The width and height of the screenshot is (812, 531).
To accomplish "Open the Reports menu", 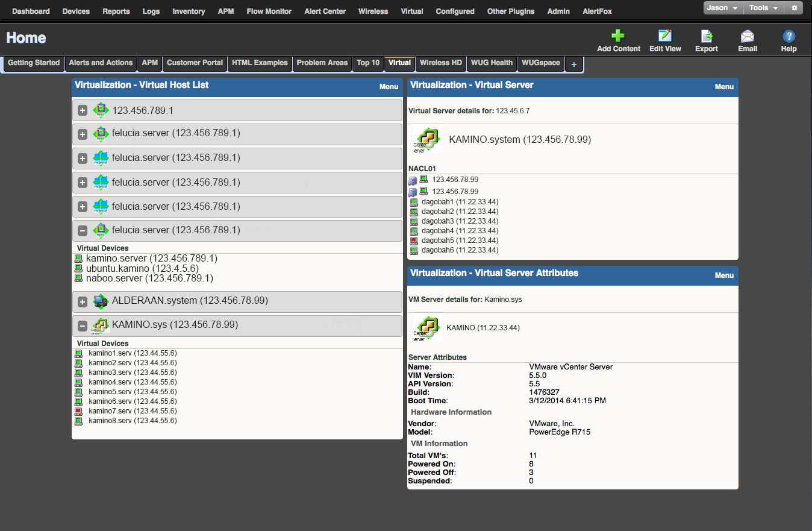I will click(x=116, y=11).
